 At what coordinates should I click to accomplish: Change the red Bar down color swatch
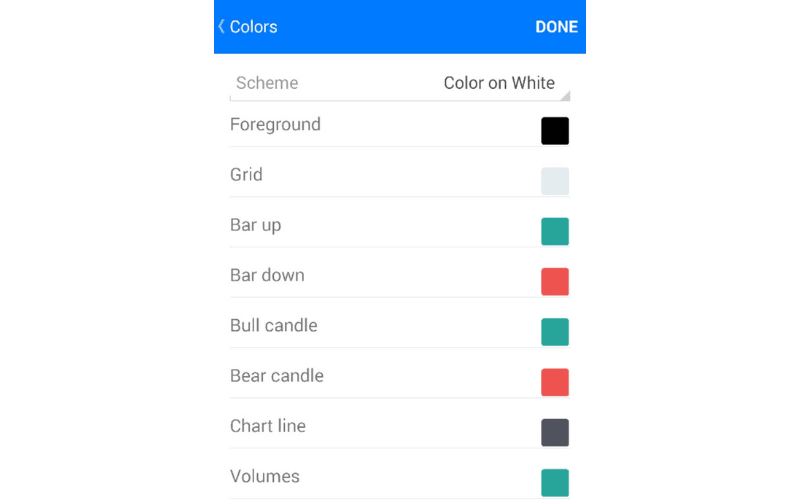tap(555, 282)
